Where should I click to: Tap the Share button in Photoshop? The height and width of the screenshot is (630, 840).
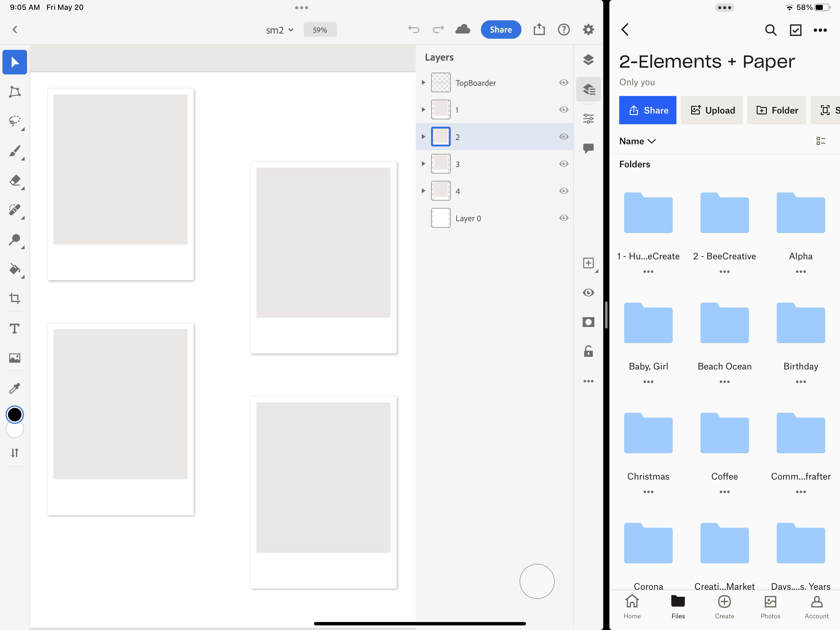(501, 29)
